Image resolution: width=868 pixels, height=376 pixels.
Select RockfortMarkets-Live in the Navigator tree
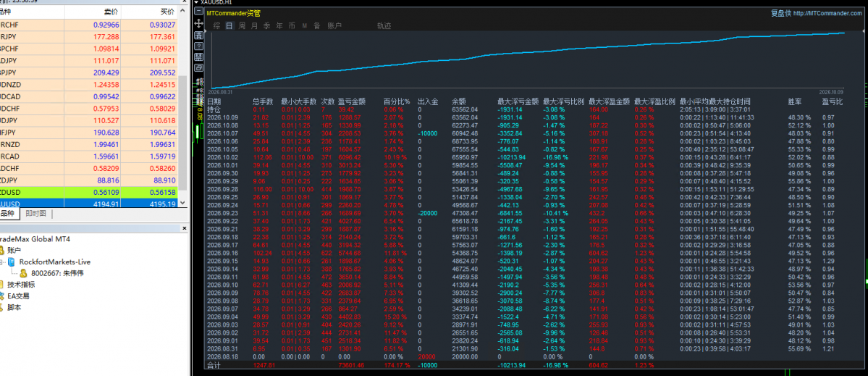55,262
